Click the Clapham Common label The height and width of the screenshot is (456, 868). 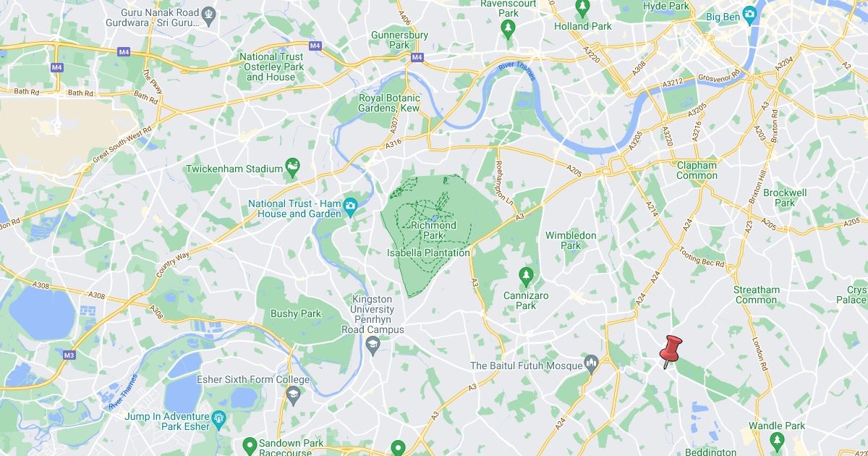[x=697, y=170]
